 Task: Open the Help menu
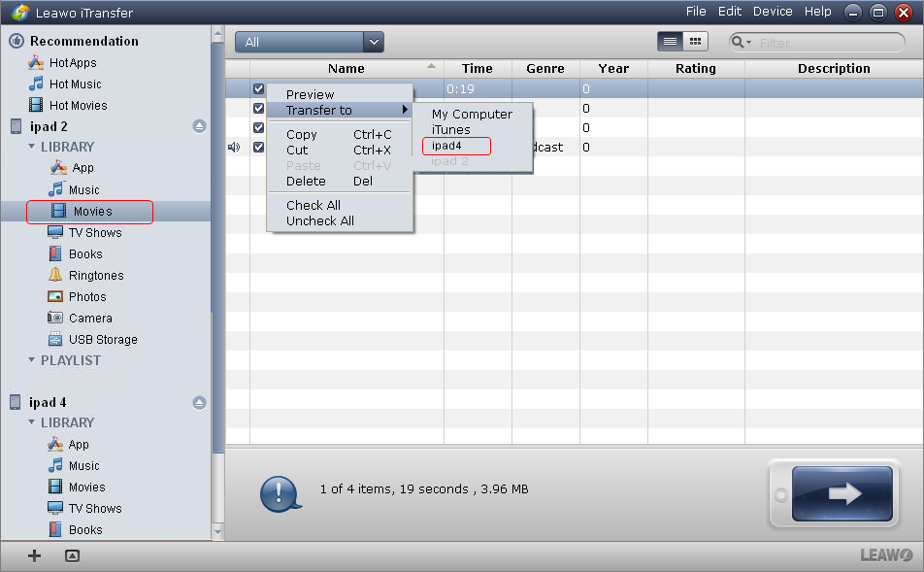click(x=818, y=12)
